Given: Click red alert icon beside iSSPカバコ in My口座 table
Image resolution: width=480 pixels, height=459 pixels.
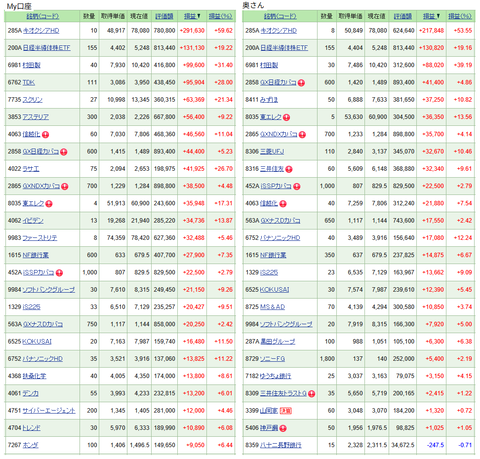Looking at the screenshot, I should (x=59, y=273).
